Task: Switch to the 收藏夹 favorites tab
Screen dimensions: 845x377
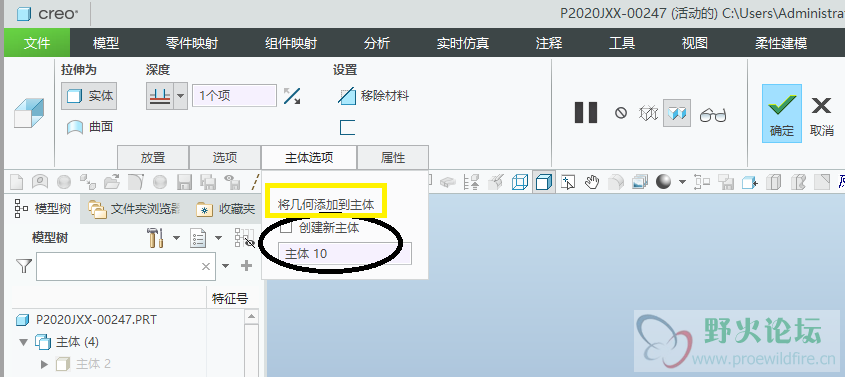Action: 226,209
